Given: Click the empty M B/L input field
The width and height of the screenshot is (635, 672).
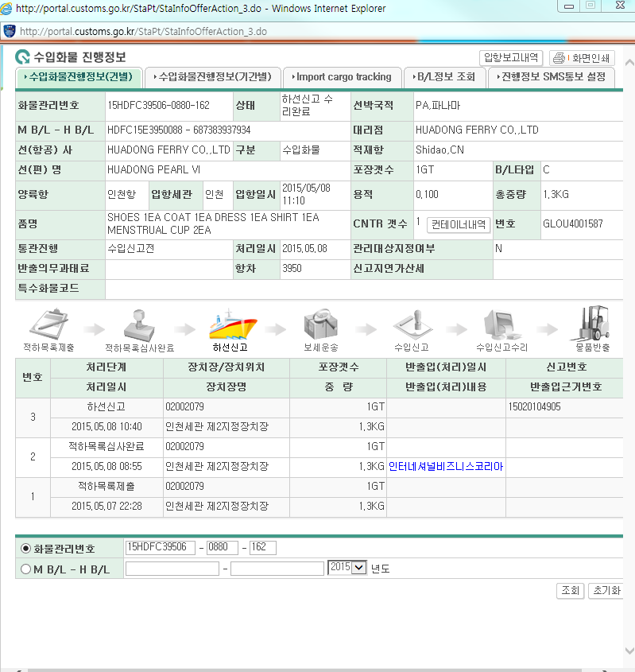Looking at the screenshot, I should point(172,569).
